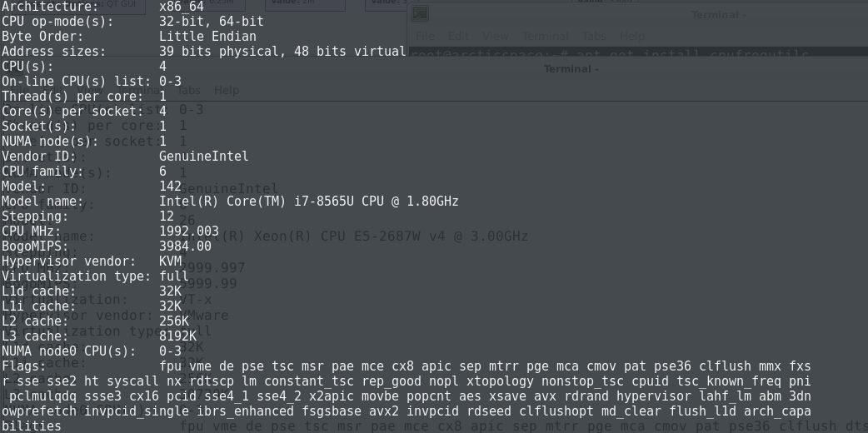This screenshot has height=433, width=868.
Task: Click the GenuineIntel vendor ID value
Action: 204,157
